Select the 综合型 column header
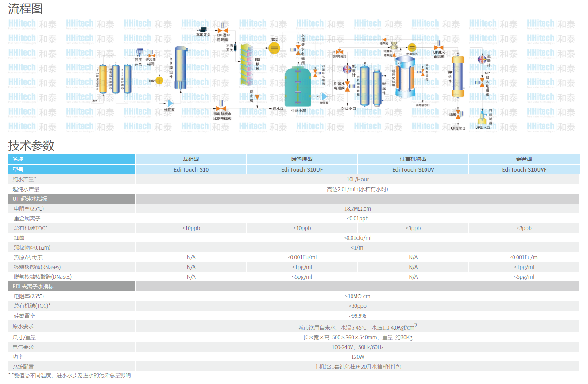Image resolution: width=588 pixels, height=384 pixels. click(x=524, y=159)
